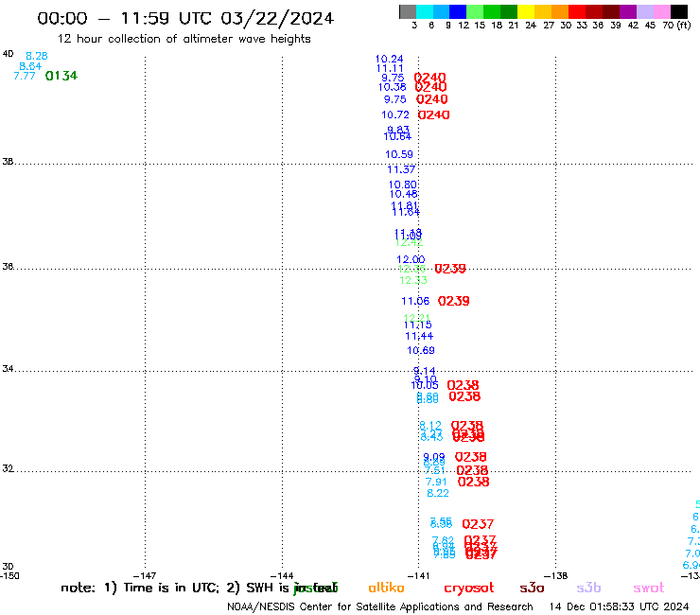Select wave height reading 7.77
Screen dimensions: 700x615
click(25, 76)
